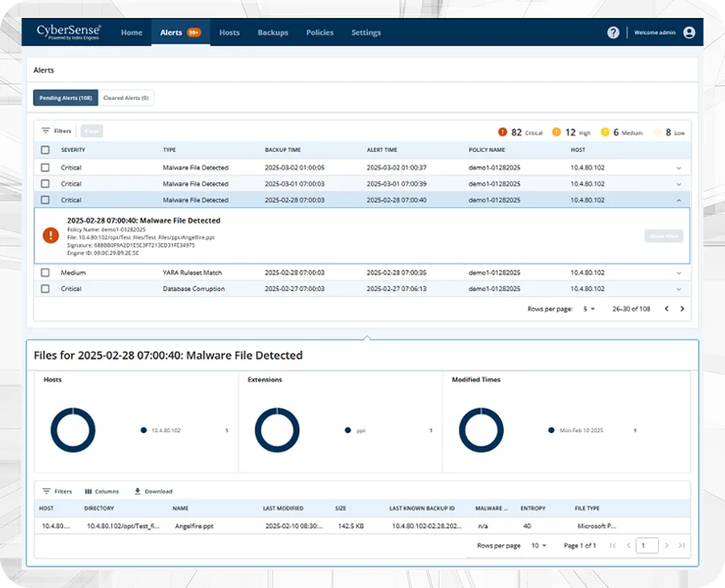Viewport: 725px width, 588px height.
Task: Open the Backups menu item
Action: 273,33
